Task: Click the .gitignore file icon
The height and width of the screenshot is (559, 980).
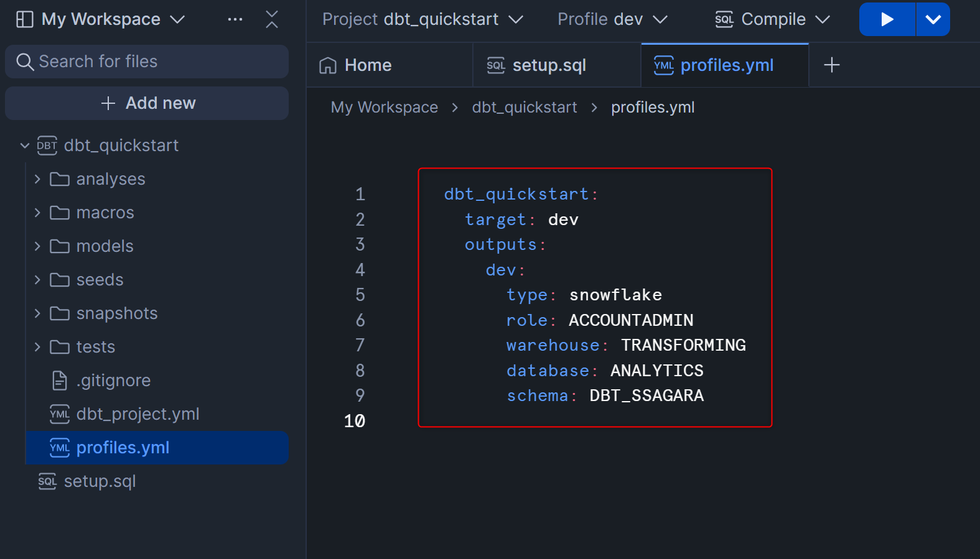Action: tap(60, 381)
